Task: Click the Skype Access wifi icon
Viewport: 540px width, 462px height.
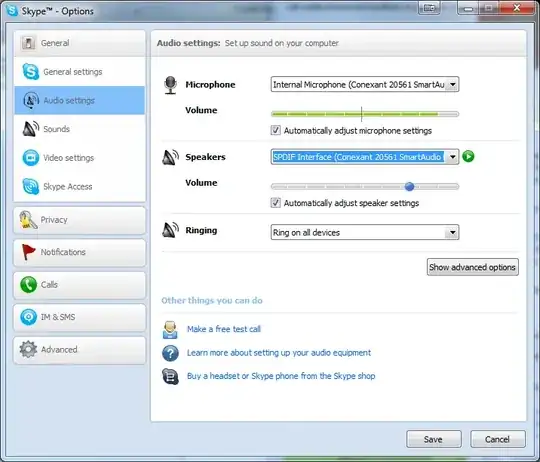Action: [x=31, y=187]
